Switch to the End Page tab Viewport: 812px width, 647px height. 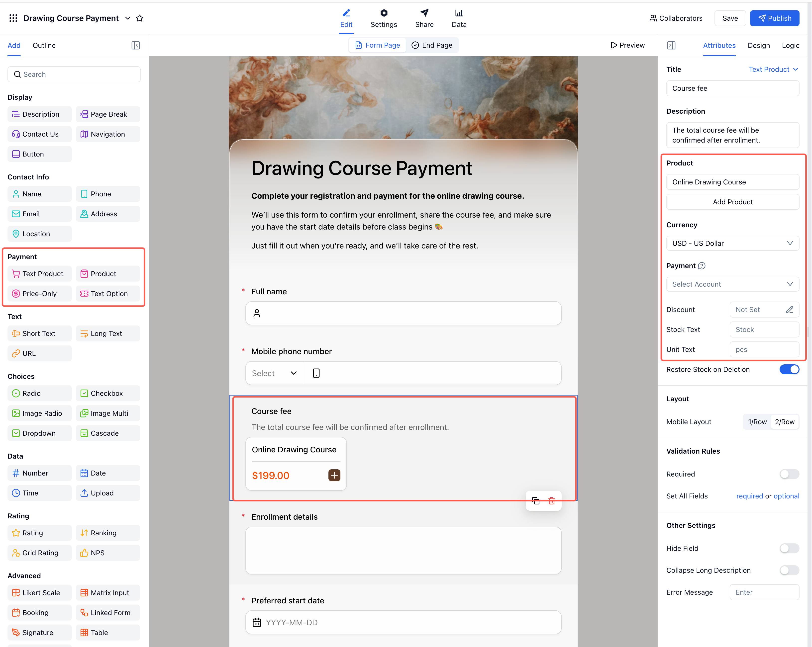(x=432, y=45)
